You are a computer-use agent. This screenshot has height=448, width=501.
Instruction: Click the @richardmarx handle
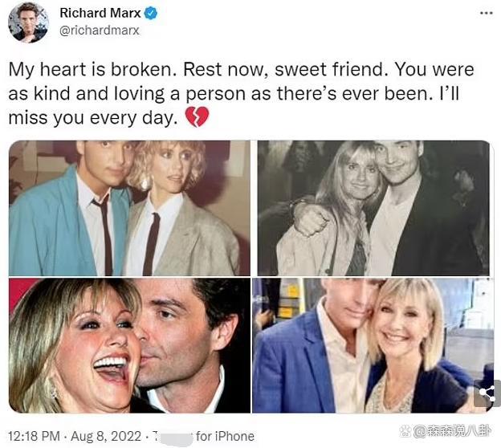[x=100, y=31]
